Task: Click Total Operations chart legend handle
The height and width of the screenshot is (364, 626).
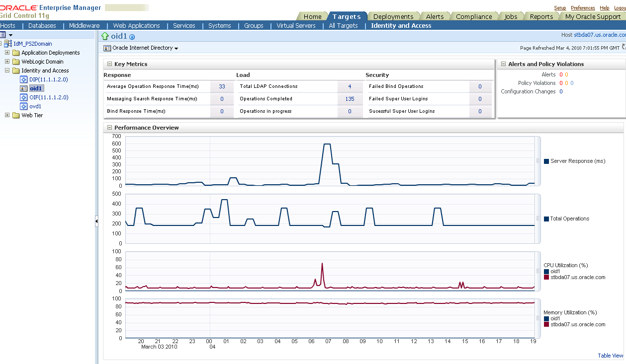Action: pyautogui.click(x=537, y=218)
